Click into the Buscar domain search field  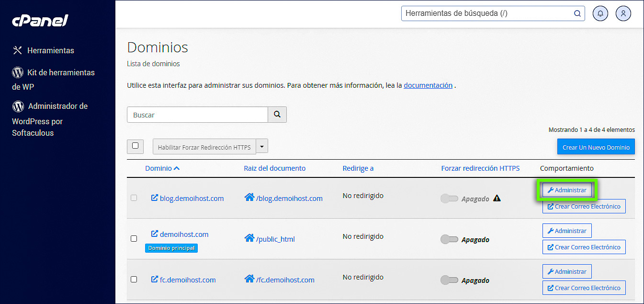[x=197, y=115]
